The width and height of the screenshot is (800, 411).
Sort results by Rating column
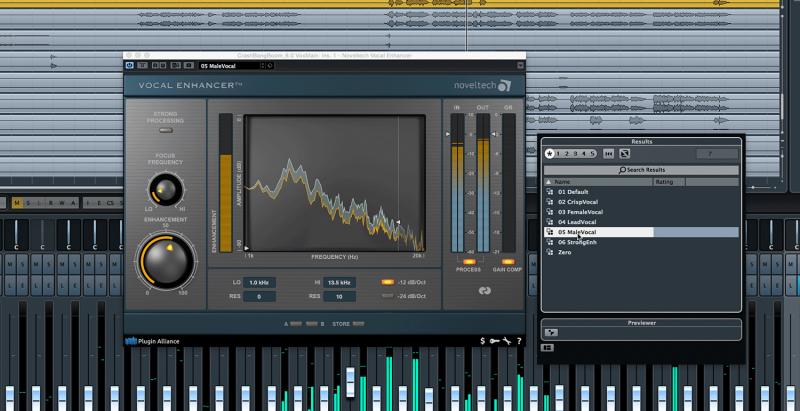pos(670,182)
